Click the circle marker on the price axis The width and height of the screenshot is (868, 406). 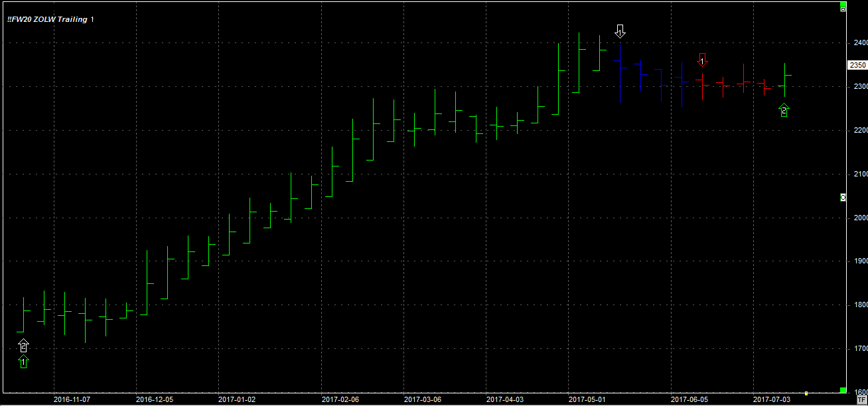coord(843,197)
